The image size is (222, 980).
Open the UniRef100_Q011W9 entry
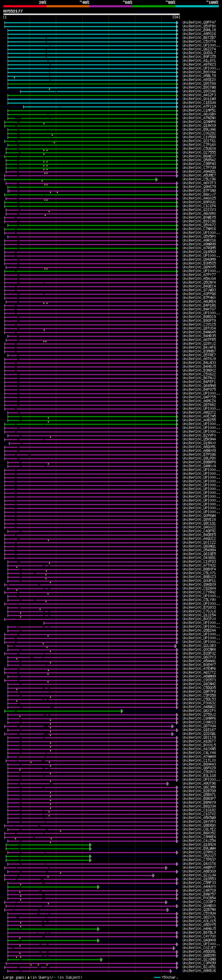pos(199,99)
